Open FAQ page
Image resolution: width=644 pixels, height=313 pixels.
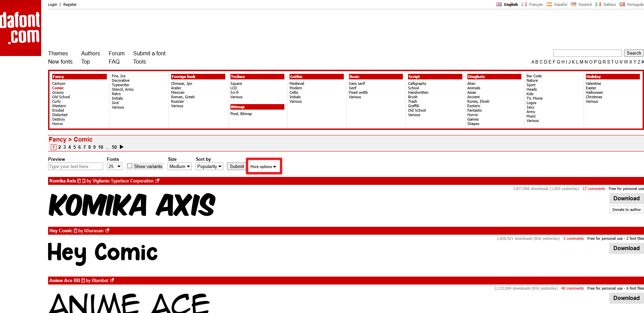[114, 62]
